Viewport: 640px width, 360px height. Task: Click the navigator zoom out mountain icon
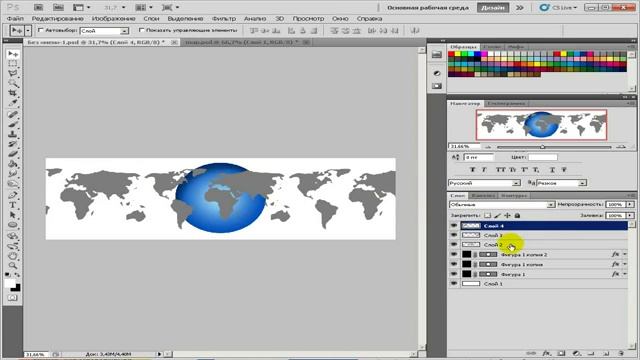click(x=488, y=147)
